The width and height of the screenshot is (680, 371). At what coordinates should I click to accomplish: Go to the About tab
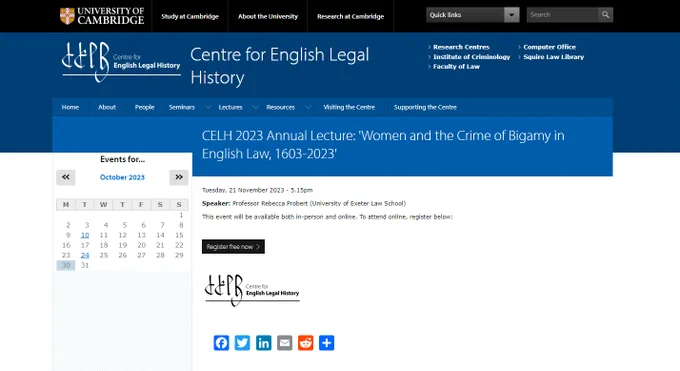coord(107,107)
